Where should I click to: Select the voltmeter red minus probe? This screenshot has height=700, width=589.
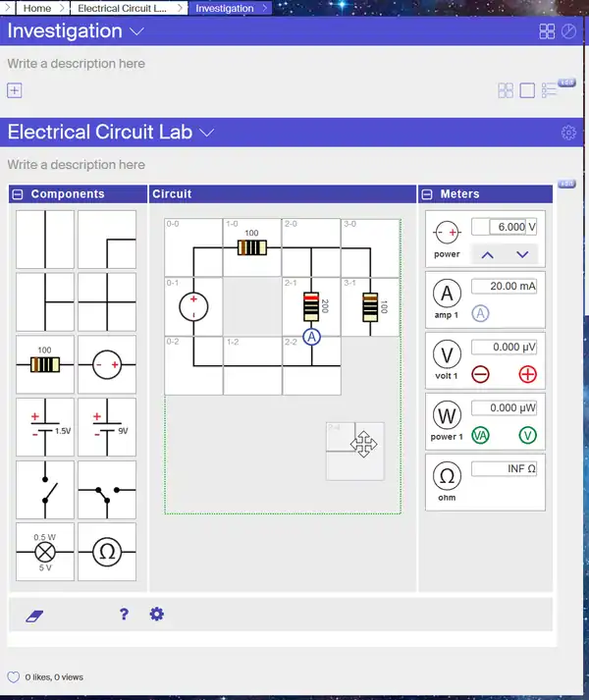click(x=481, y=374)
